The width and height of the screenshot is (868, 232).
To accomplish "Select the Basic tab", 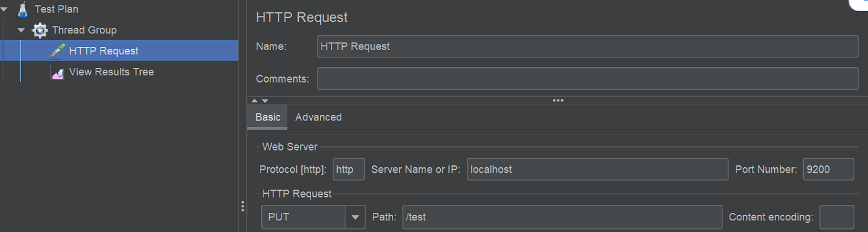I will tap(267, 117).
